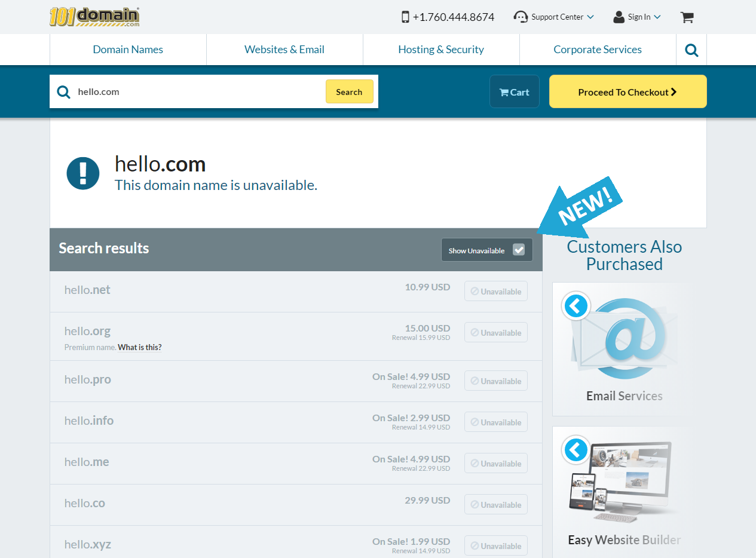Select the hello.net result name
This screenshot has height=558, width=756.
87,290
